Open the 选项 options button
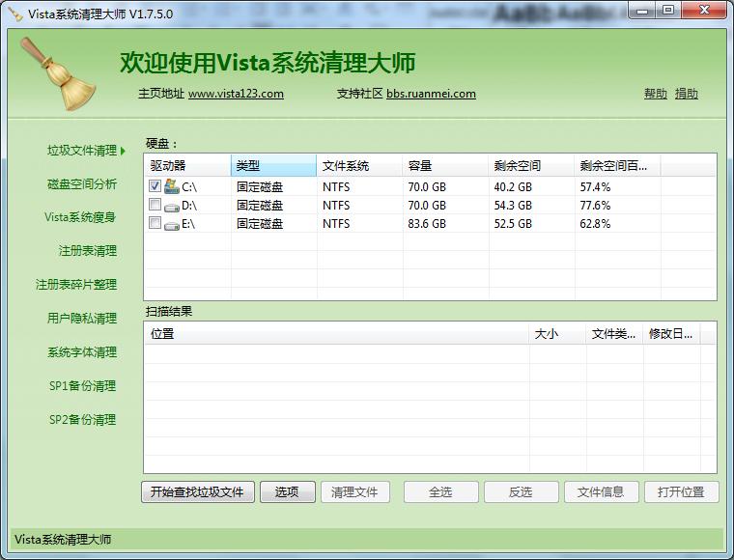The height and width of the screenshot is (560, 734). coord(287,492)
